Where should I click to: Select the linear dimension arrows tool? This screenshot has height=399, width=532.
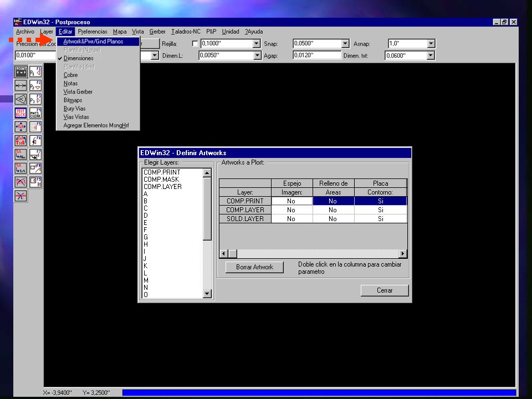point(21,85)
